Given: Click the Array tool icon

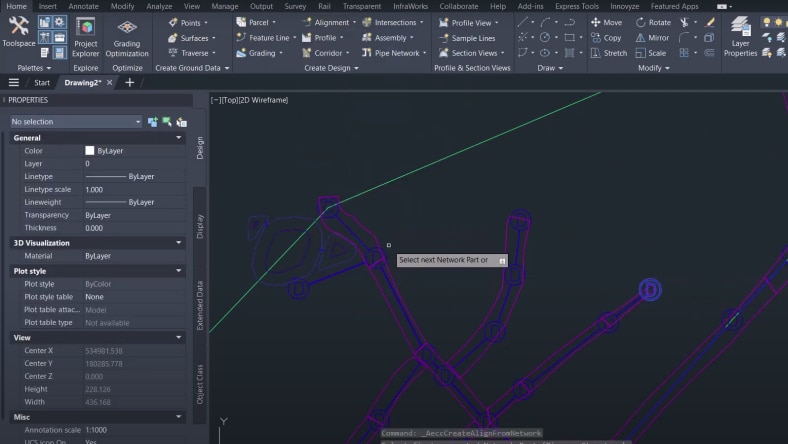Looking at the screenshot, I should pos(684,52).
